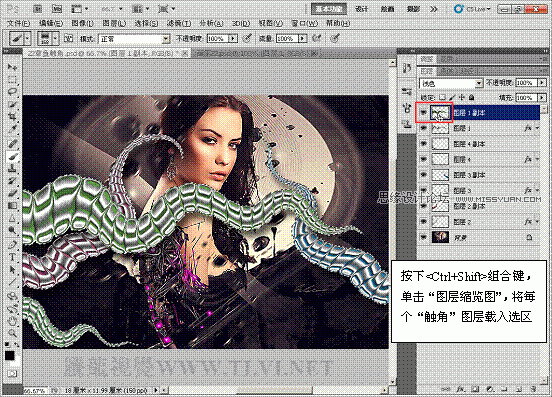Image resolution: width=552 pixels, height=397 pixels.
Task: Open the 图像(I) menu
Action: pyautogui.click(x=82, y=23)
